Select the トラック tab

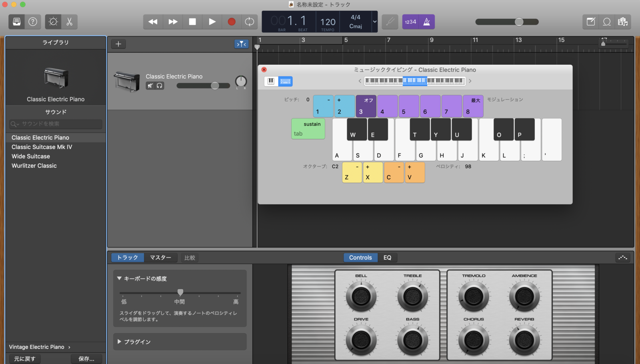[x=128, y=258]
